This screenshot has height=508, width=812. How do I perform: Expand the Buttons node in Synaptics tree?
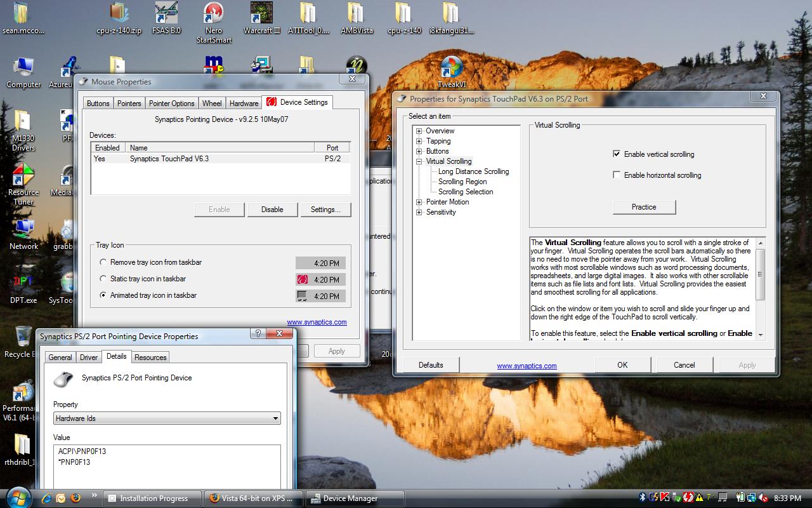pos(419,152)
